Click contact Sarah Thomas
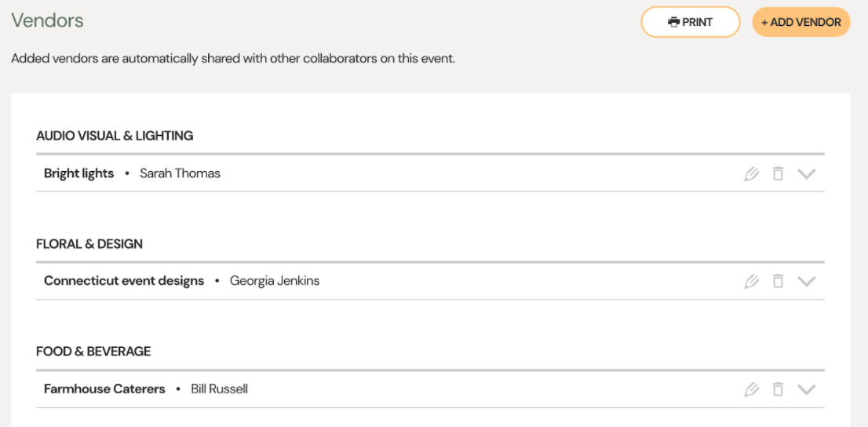 click(180, 173)
